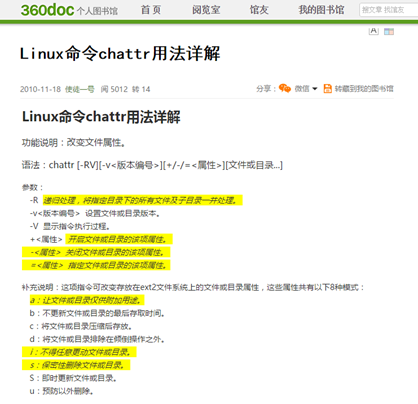This screenshot has height=404, width=418.
Task: Open the 首页 menu item
Action: pos(151,10)
